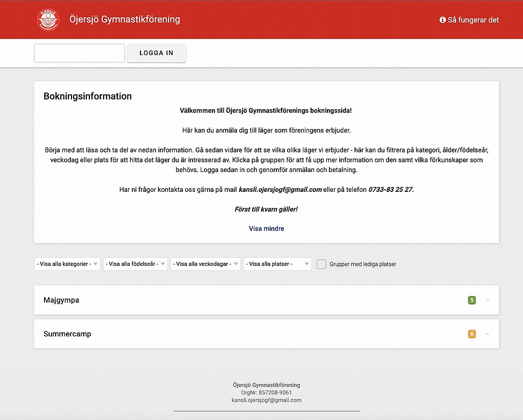Viewport: 523px width, 420px height.
Task: Click the footer OrgNr: 857208-9061 text
Action: coord(267,392)
